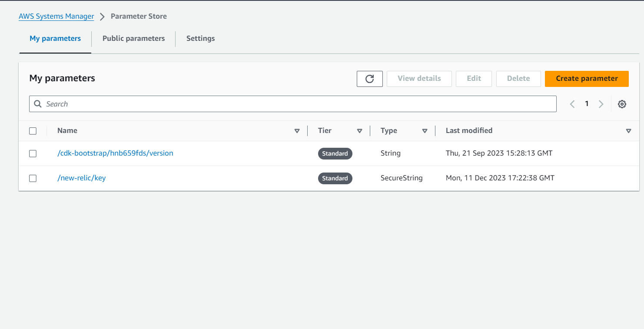Image resolution: width=644 pixels, height=329 pixels.
Task: Click the search magnifier icon
Action: click(x=38, y=104)
